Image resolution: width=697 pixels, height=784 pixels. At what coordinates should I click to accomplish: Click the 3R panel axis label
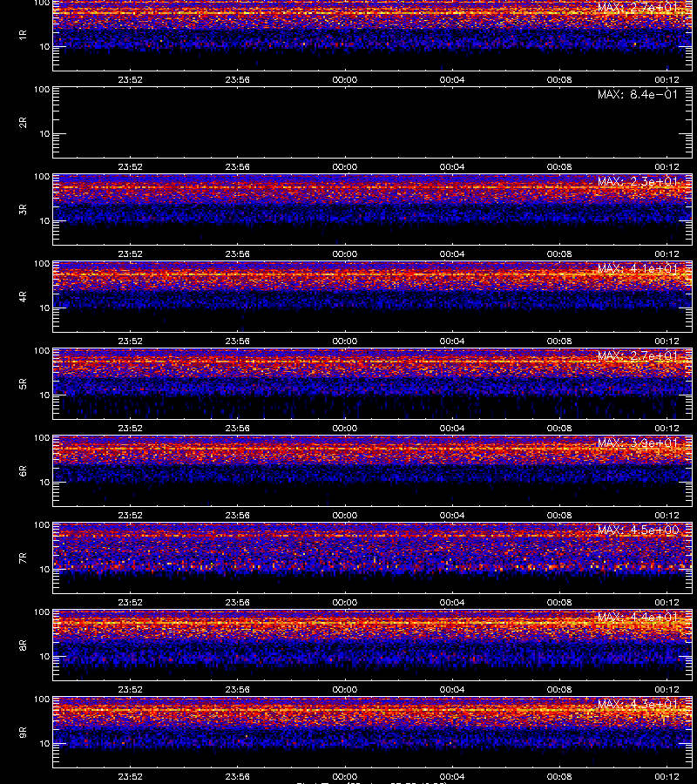click(x=23, y=209)
